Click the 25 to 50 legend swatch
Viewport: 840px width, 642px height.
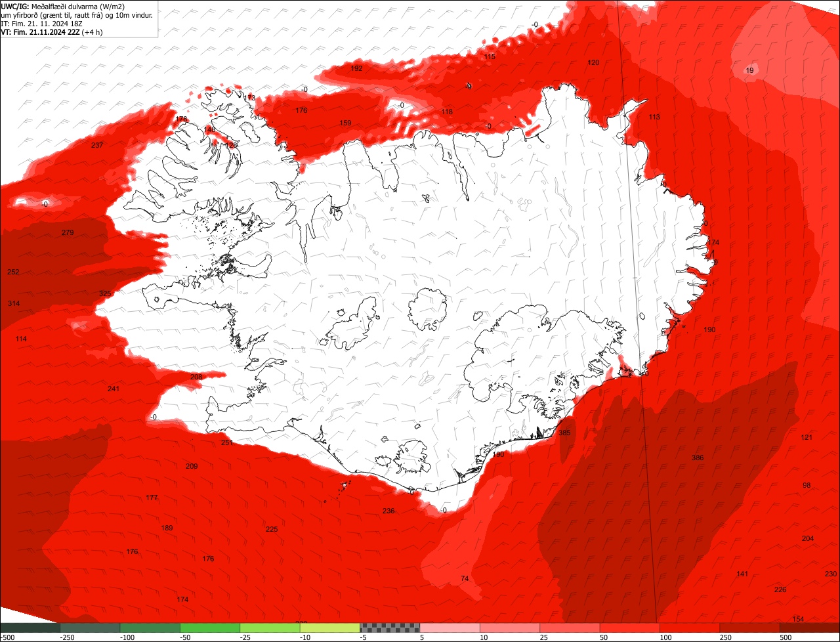570,628
